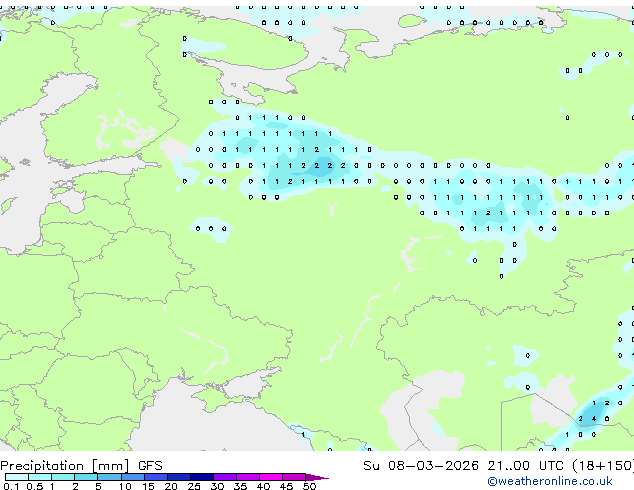Pick the 45–50 mm legend color swatch

click(x=294, y=477)
